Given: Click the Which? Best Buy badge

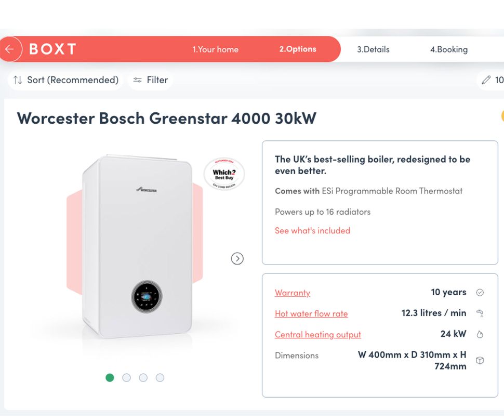Looking at the screenshot, I should pyautogui.click(x=224, y=175).
